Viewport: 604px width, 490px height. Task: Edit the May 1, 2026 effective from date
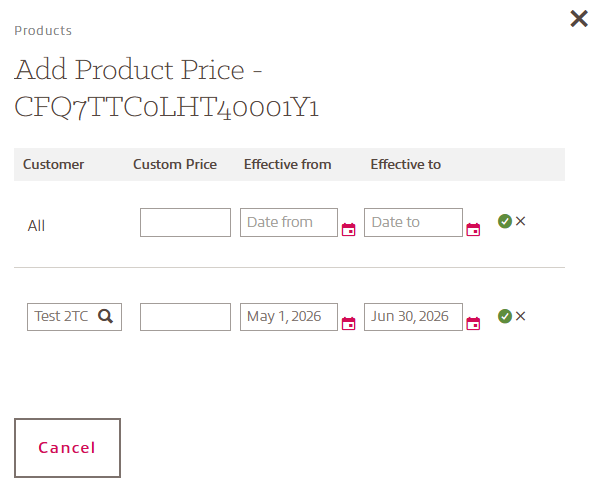[x=288, y=317]
